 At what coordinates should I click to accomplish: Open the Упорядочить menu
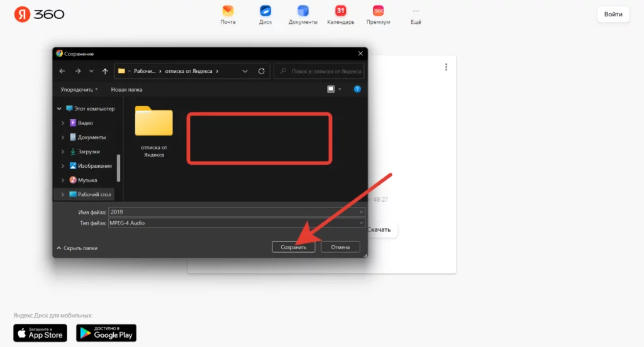(79, 89)
